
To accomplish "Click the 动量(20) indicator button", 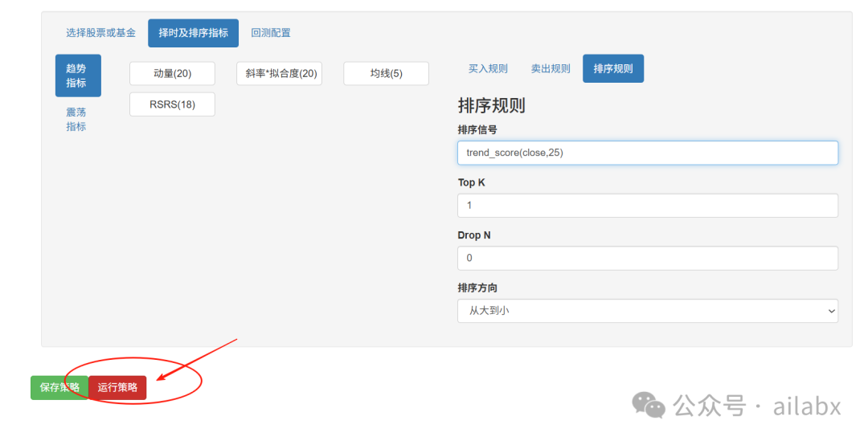I will tap(172, 74).
